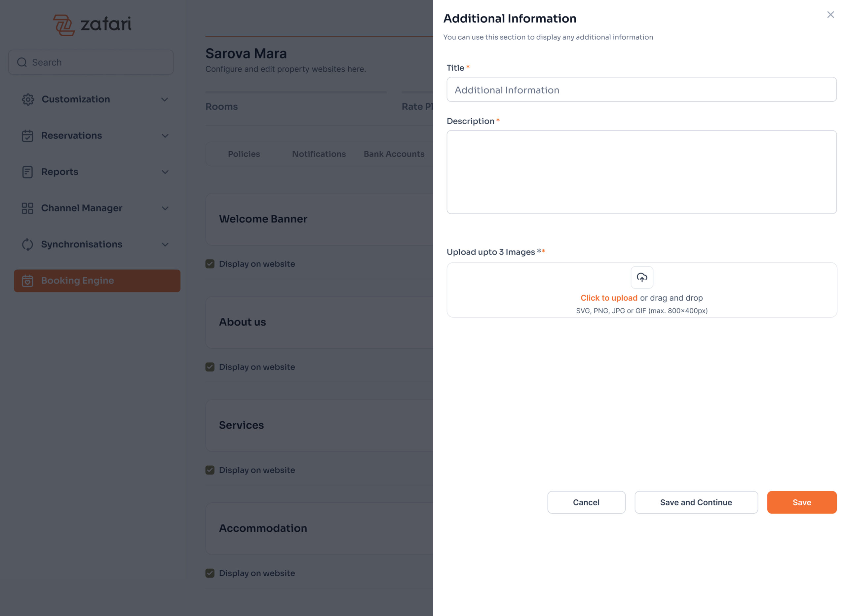The image size is (846, 616).
Task: Focus the Title input field
Action: coord(641,90)
